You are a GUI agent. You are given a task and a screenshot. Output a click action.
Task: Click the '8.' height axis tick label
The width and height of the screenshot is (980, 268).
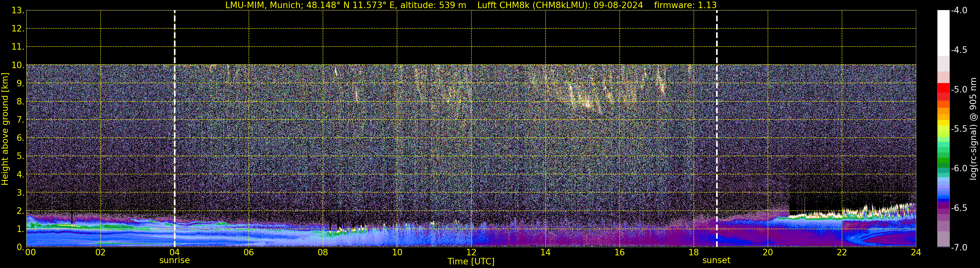click(20, 102)
